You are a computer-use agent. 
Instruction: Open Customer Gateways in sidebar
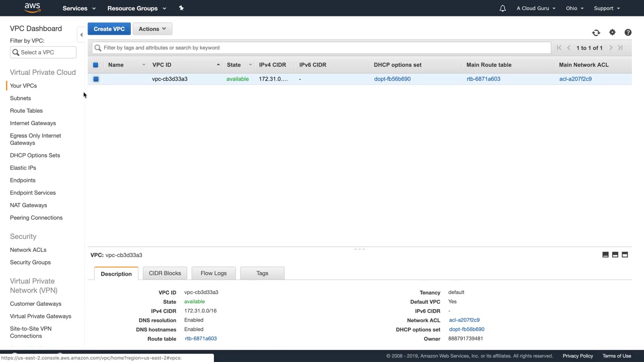[x=36, y=304]
